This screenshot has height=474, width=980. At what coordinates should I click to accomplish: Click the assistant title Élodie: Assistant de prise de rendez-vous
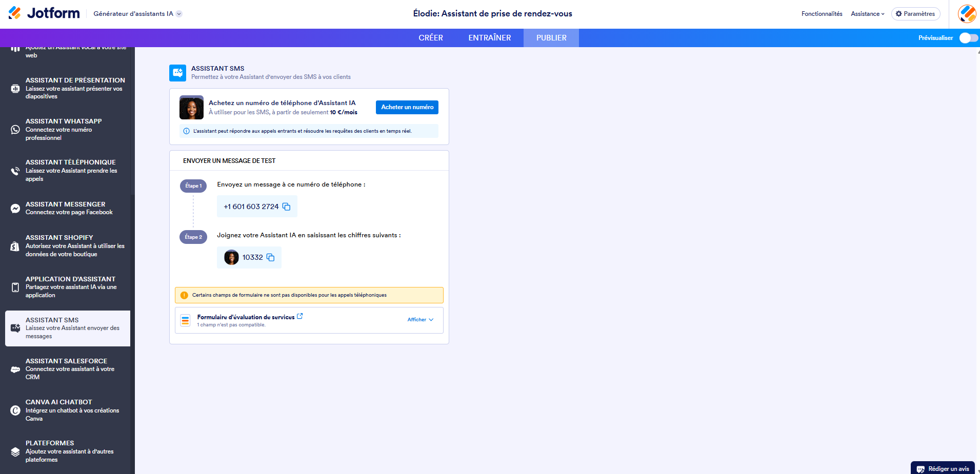(x=493, y=14)
